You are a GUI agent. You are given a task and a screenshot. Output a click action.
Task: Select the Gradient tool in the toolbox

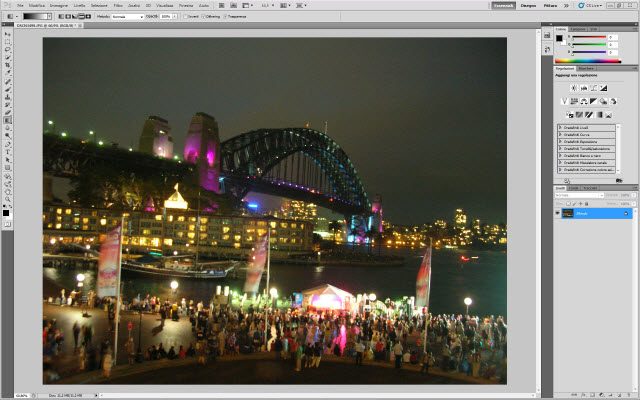[7, 120]
